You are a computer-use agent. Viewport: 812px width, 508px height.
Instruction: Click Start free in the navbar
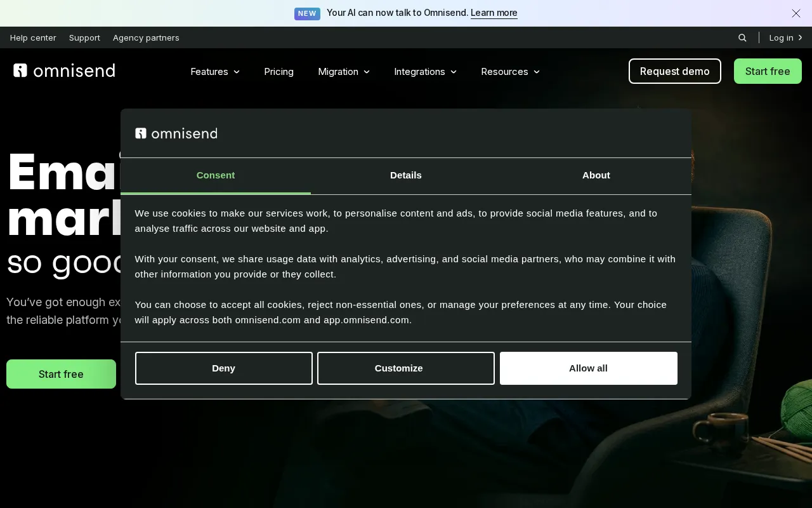pos(768,71)
